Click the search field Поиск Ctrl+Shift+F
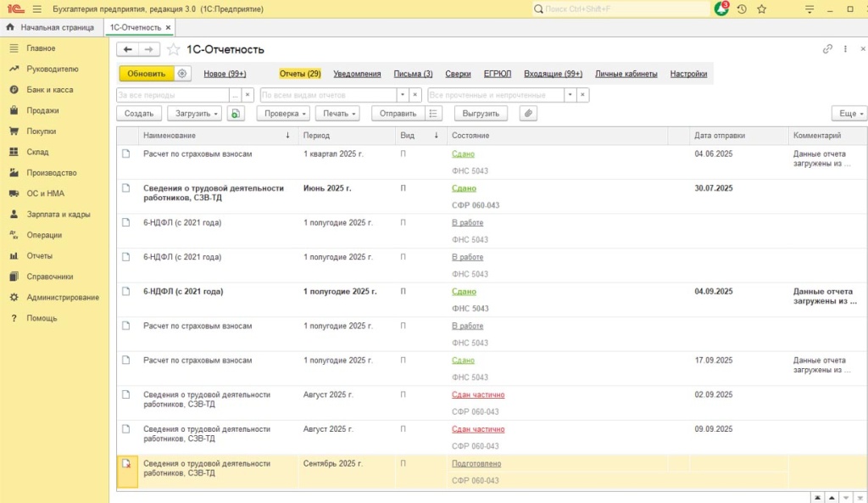The width and height of the screenshot is (868, 503). tap(620, 8)
